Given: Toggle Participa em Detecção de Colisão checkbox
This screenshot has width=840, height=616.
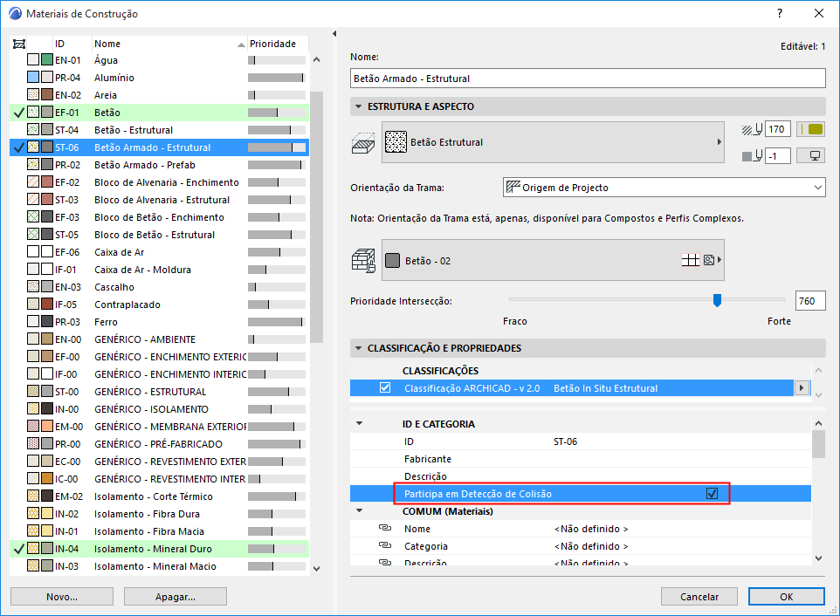Looking at the screenshot, I should [712, 494].
